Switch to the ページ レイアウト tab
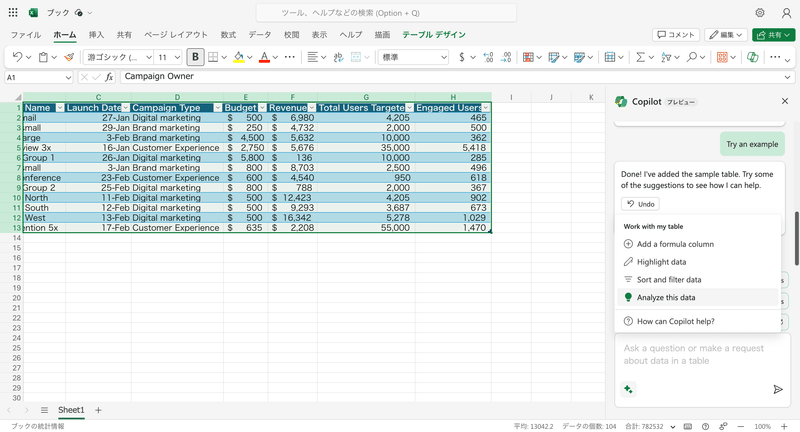 176,35
